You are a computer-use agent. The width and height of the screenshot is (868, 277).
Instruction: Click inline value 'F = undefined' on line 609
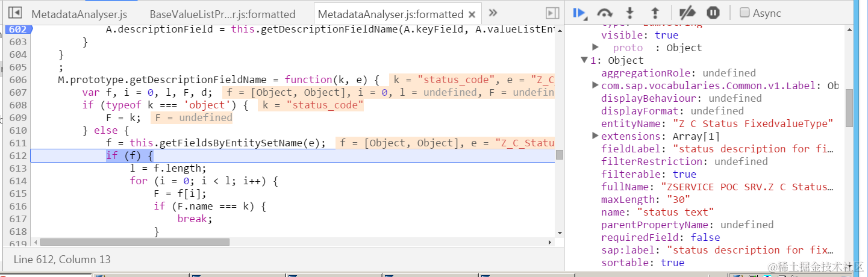click(192, 118)
